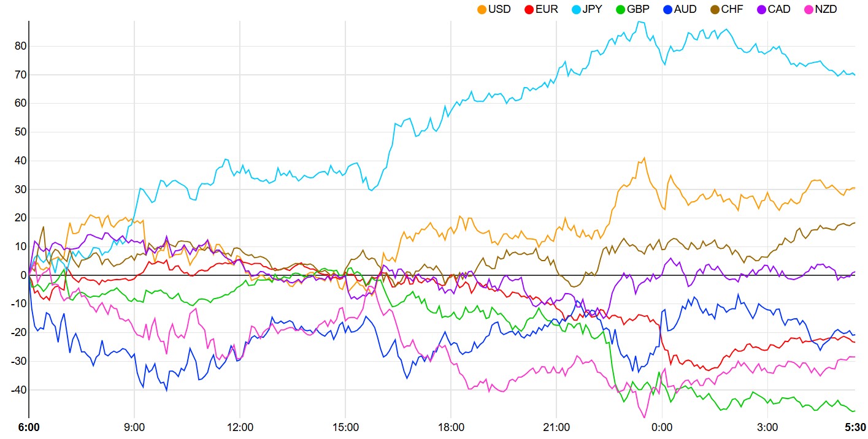868x439 pixels.
Task: Click the GBP legend label text
Action: point(639,9)
